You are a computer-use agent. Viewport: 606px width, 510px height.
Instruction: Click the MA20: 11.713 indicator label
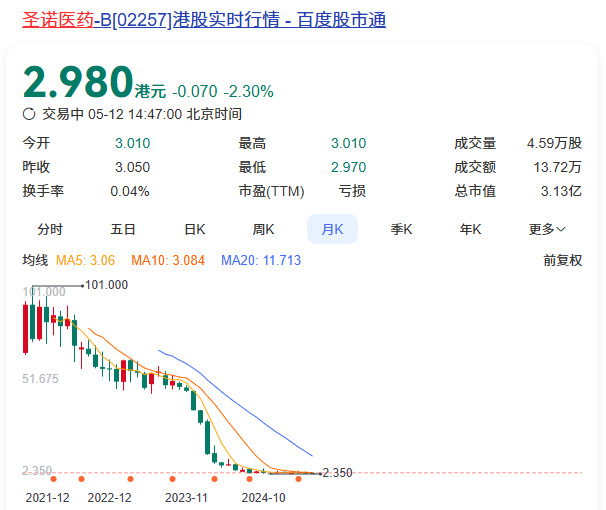261,260
